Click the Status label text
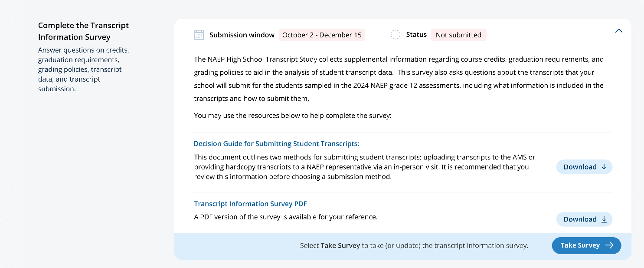This screenshot has width=644, height=268. pyautogui.click(x=416, y=35)
